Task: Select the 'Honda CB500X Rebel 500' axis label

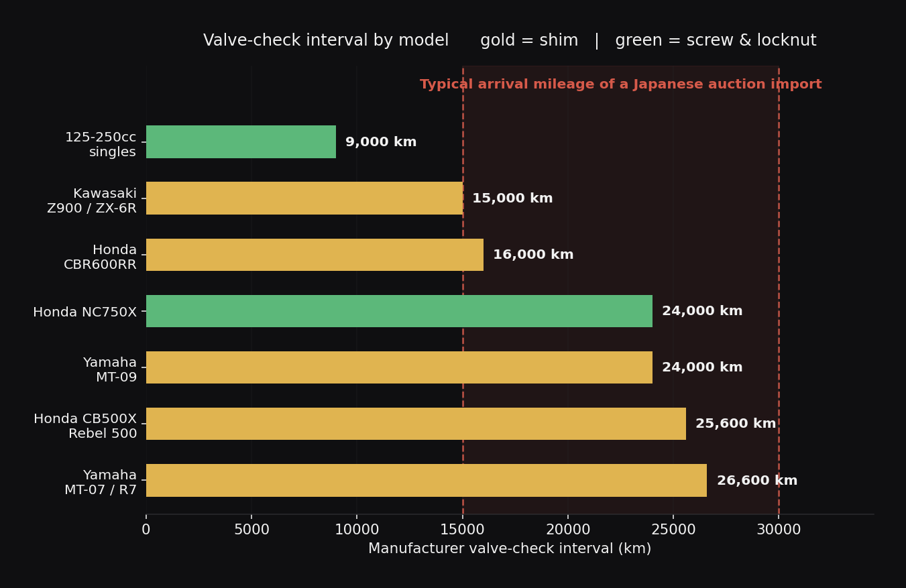Action: [x=85, y=426]
